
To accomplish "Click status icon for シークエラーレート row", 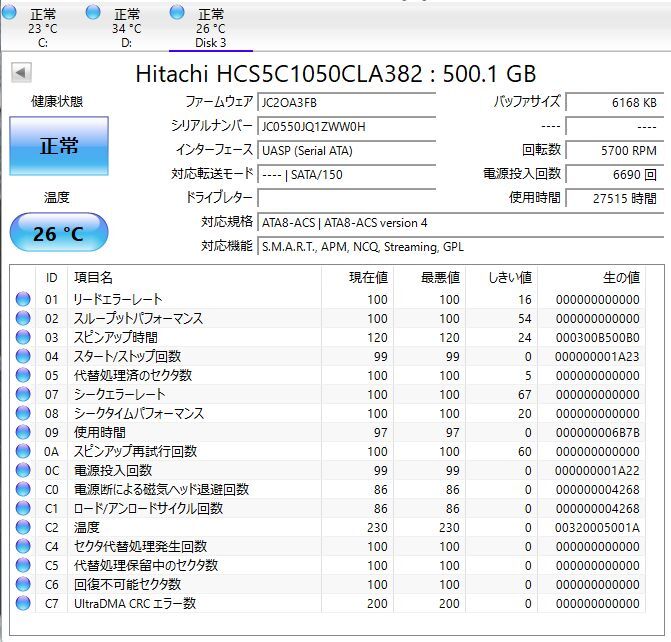I will (23, 395).
